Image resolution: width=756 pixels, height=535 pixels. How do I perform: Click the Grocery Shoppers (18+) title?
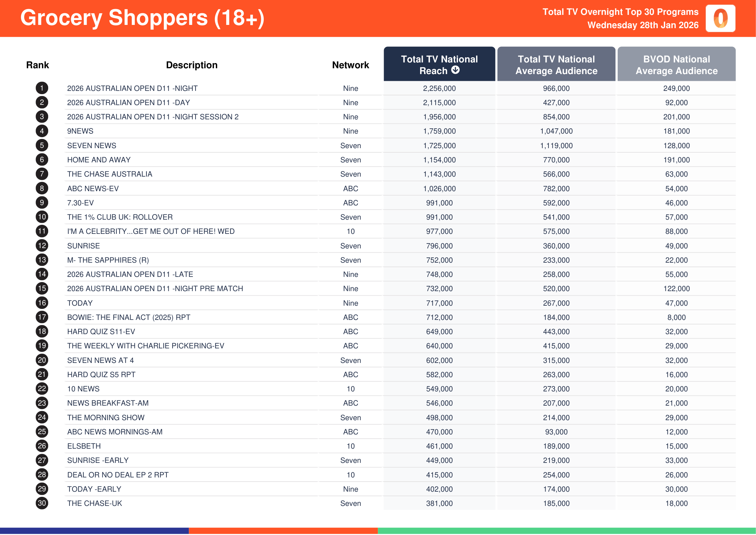142,18
